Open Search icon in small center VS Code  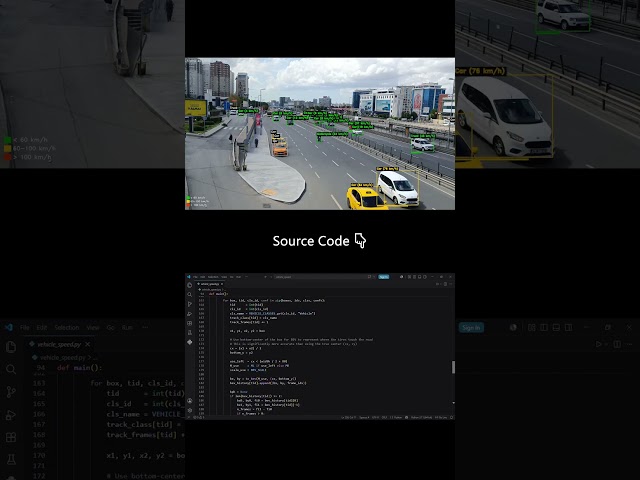[189, 295]
